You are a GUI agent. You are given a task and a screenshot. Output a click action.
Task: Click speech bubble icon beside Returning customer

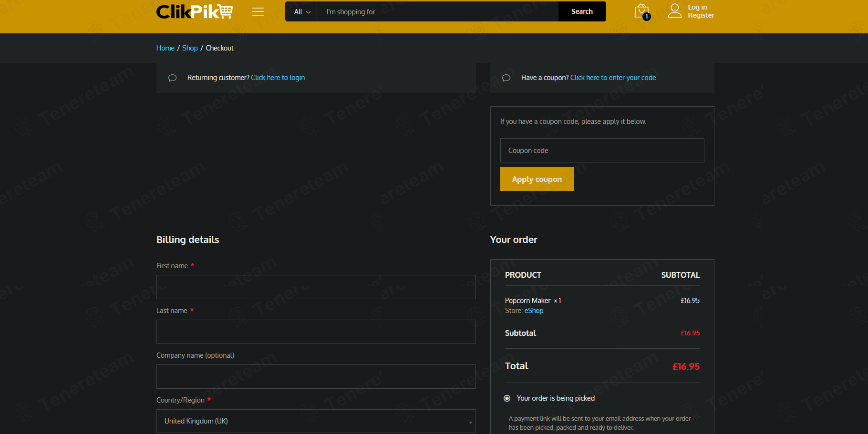[x=173, y=78]
